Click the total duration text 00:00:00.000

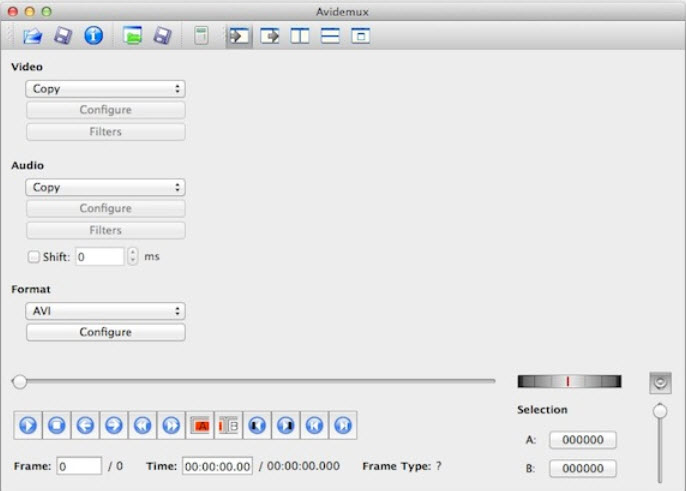303,466
